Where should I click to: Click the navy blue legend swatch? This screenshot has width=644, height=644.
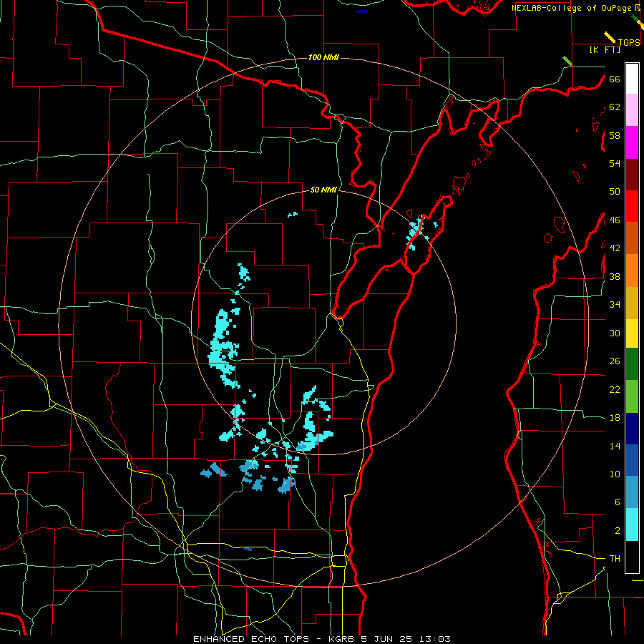coord(632,429)
